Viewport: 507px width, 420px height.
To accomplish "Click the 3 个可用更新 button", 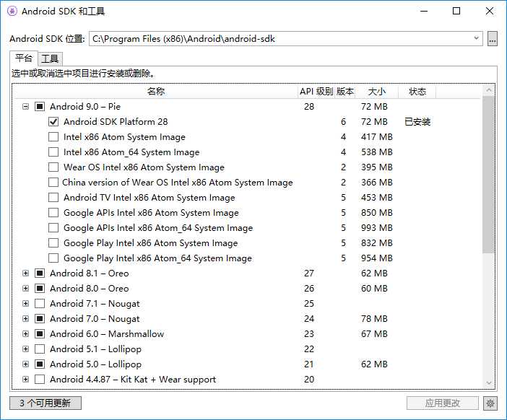I will point(45,403).
